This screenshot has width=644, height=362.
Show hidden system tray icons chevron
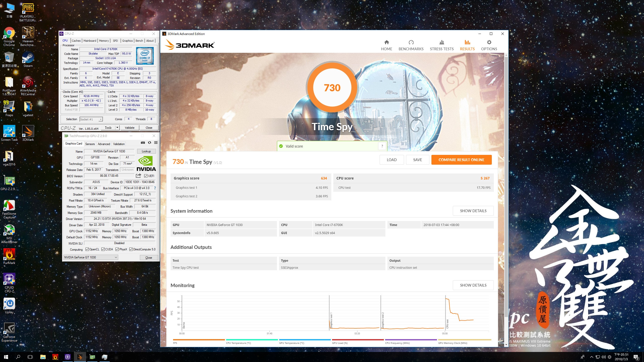click(592, 357)
